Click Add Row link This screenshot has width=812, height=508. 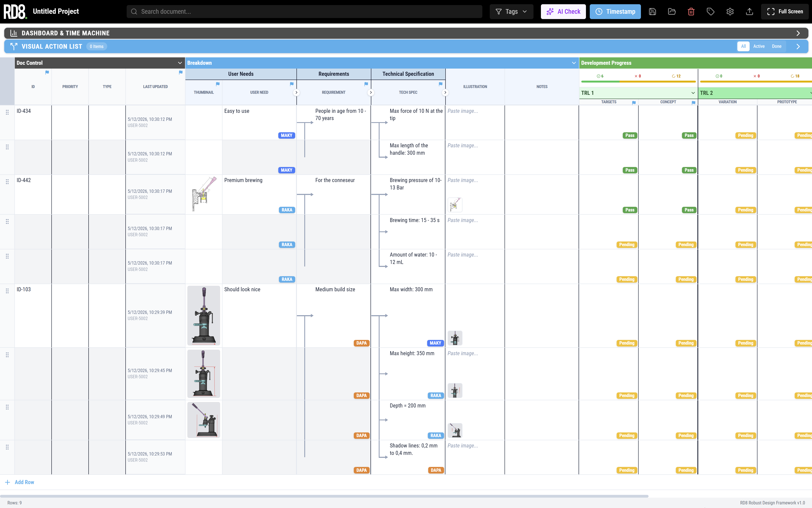click(20, 482)
